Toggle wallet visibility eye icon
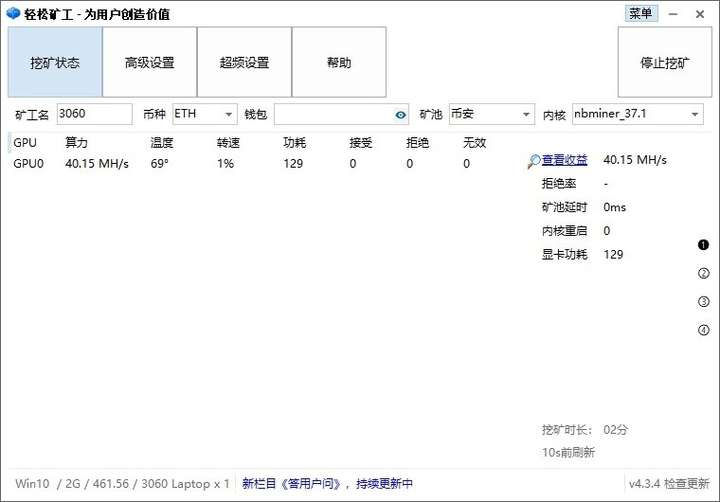720x502 pixels. coord(401,115)
